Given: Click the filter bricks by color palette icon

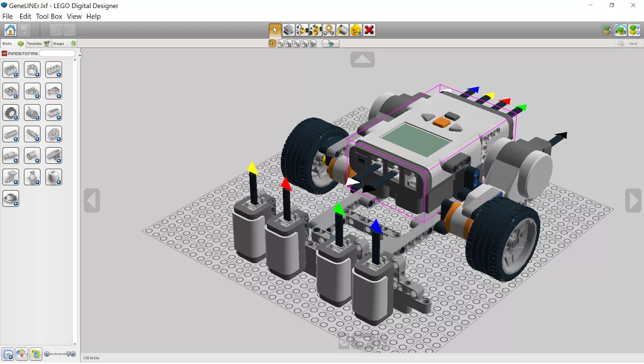Looking at the screenshot, I should click(x=22, y=354).
